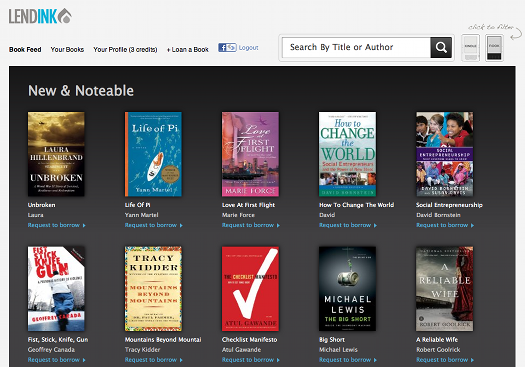Go to Your Books
This screenshot has height=367, width=525.
(x=67, y=50)
